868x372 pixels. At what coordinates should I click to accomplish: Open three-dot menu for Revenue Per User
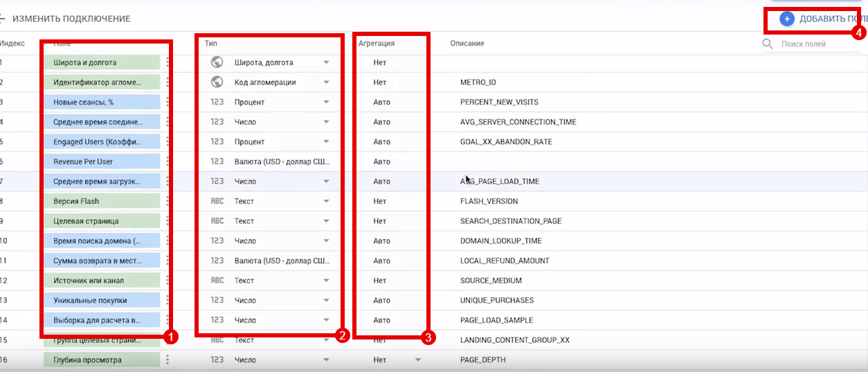(168, 161)
